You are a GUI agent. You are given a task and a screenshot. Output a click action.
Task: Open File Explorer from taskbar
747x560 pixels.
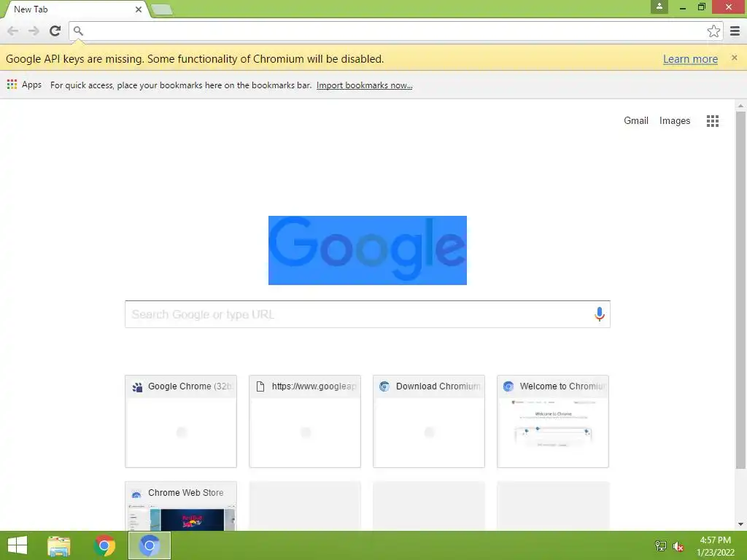[x=59, y=545]
